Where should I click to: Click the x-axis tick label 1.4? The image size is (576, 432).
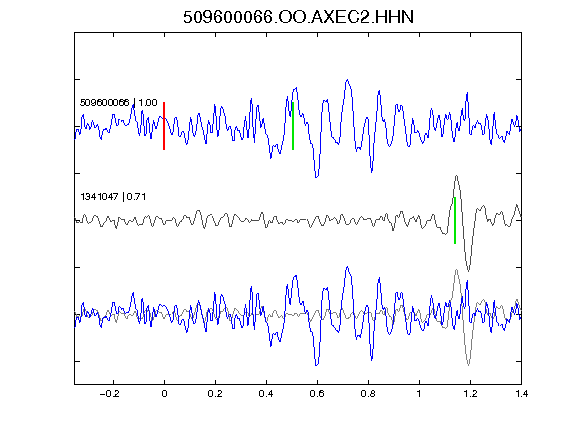[x=521, y=394]
